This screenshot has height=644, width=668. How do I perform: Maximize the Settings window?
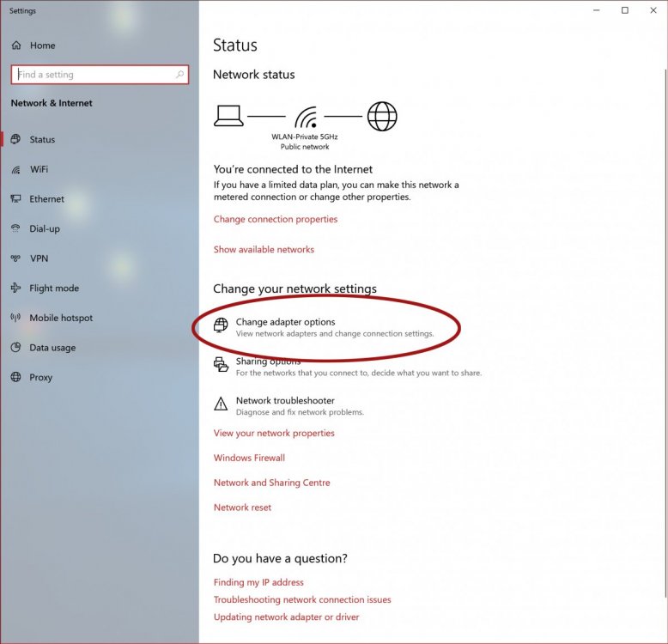pyautogui.click(x=625, y=10)
